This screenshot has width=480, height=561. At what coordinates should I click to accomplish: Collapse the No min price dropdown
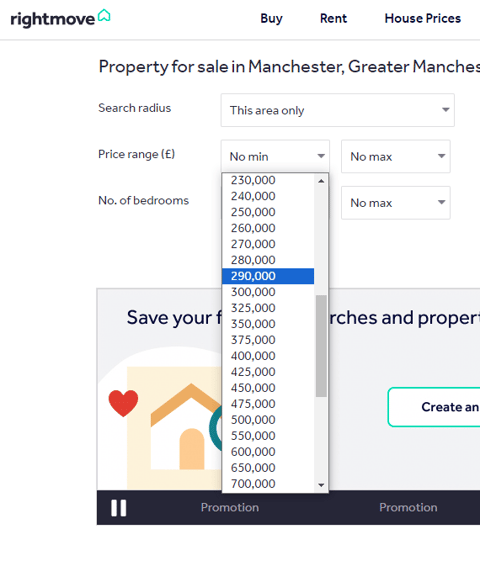tap(275, 156)
